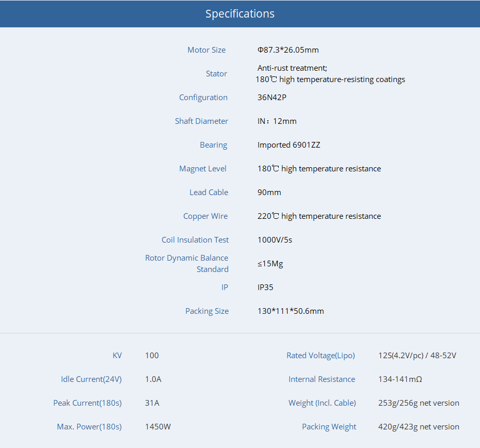This screenshot has height=448, width=480.
Task: Select the 1.0A idle current value
Action: pyautogui.click(x=153, y=379)
